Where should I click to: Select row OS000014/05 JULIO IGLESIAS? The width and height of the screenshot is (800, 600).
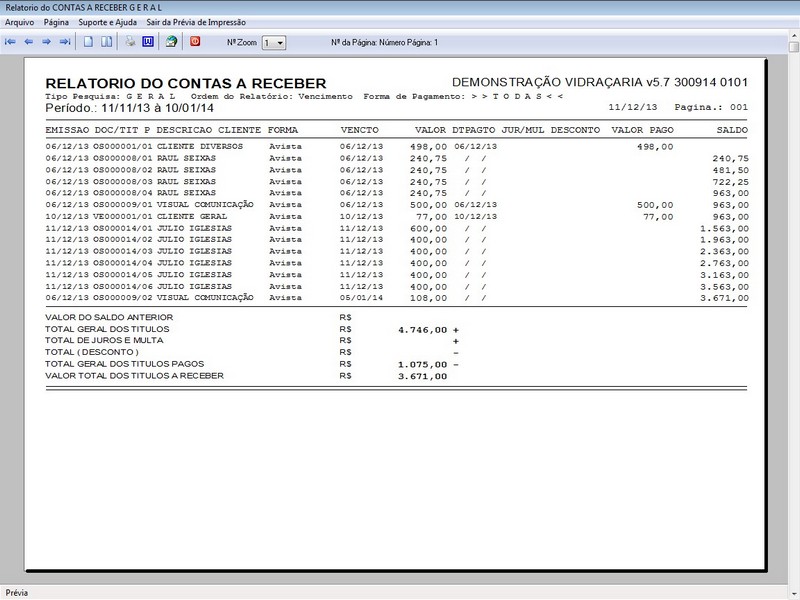click(x=396, y=275)
